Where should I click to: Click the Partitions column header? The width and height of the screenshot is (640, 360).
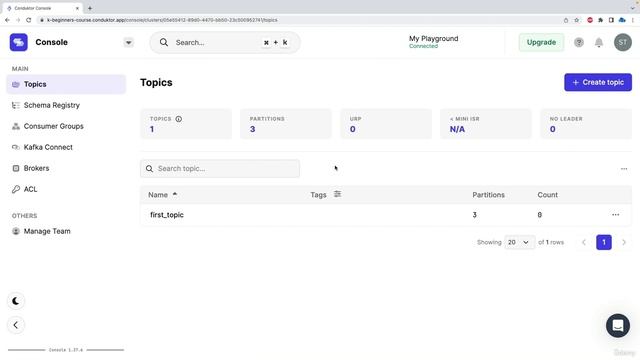coord(488,195)
